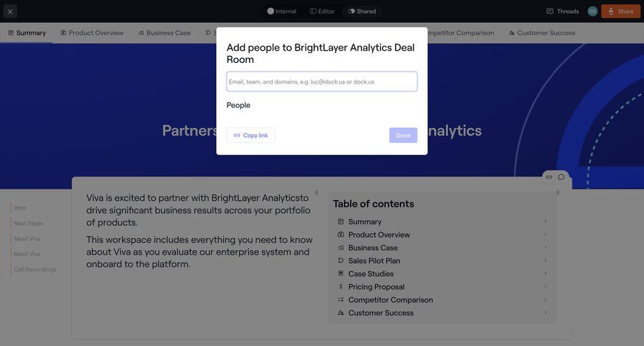Click the Editor layout icon in header
The height and width of the screenshot is (346, 644).
pyautogui.click(x=313, y=11)
